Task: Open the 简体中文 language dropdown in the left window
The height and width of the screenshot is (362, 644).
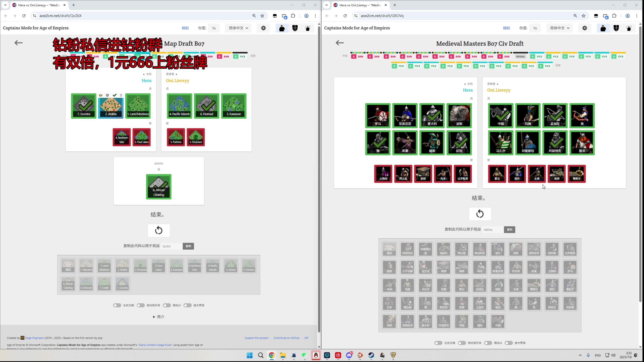Action: point(238,28)
